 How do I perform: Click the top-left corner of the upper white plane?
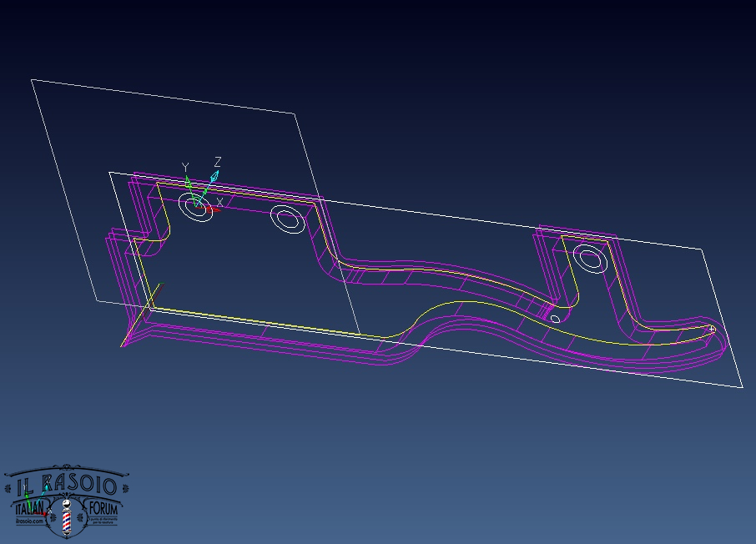click(32, 80)
